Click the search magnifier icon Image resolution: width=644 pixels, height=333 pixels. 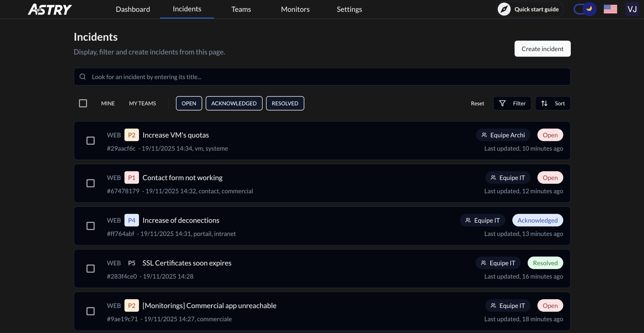(83, 77)
